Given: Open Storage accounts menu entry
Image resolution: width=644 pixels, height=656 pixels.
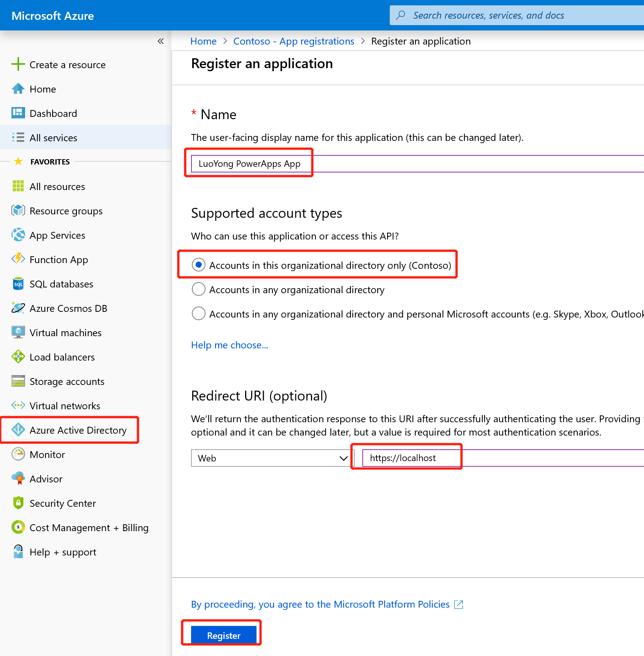Looking at the screenshot, I should (86, 381).
